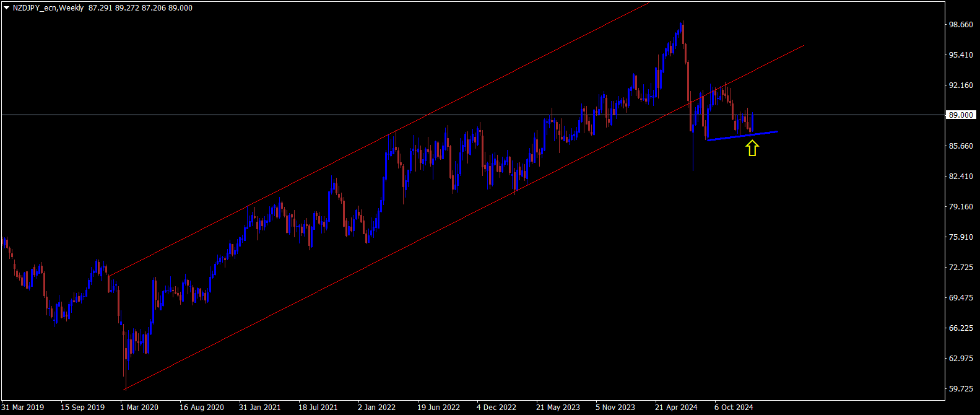Click the 15 Sep 2019 date label

tap(82, 408)
